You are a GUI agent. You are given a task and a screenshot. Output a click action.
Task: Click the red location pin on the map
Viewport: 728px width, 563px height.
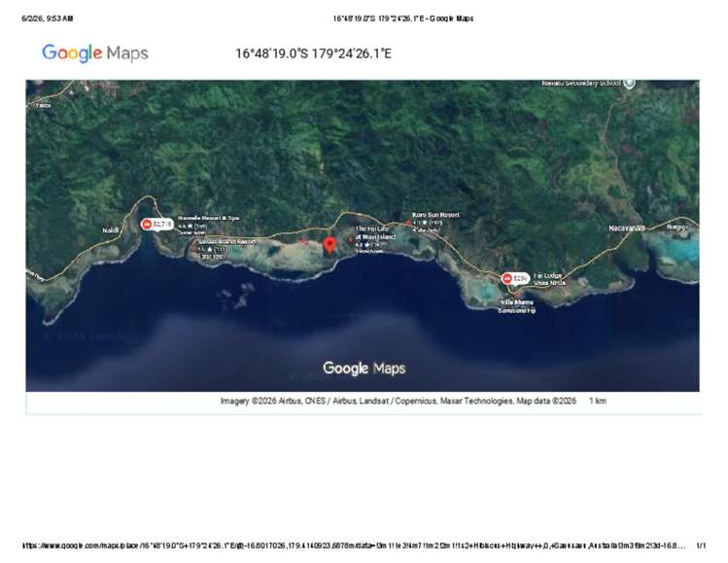pos(329,245)
